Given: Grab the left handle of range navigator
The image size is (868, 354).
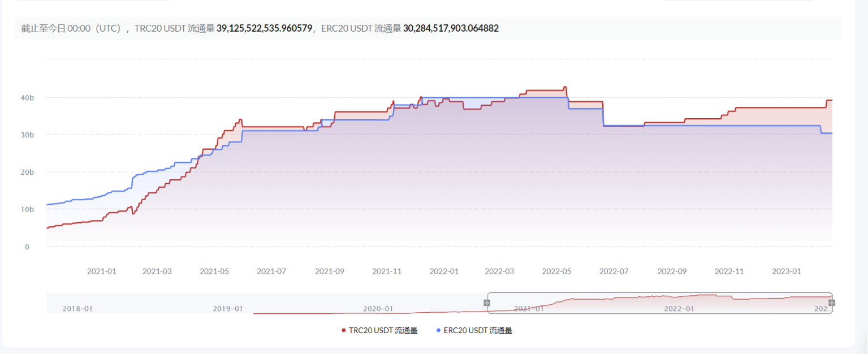Looking at the screenshot, I should [487, 303].
